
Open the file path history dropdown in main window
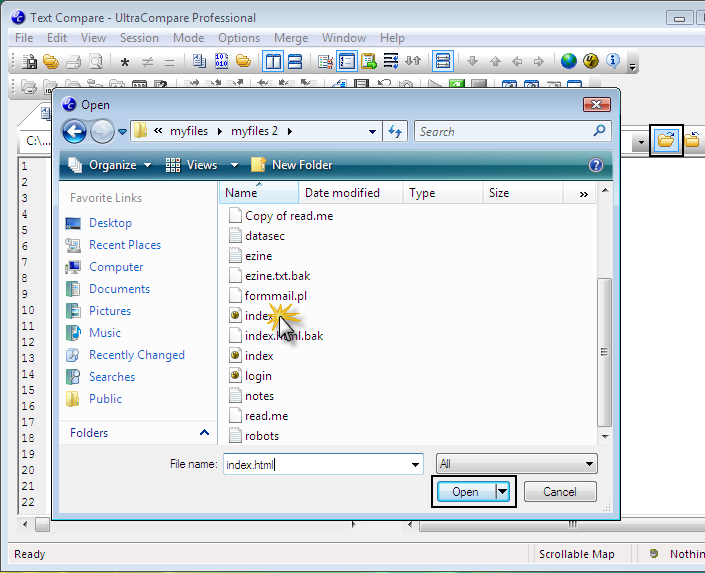point(641,143)
